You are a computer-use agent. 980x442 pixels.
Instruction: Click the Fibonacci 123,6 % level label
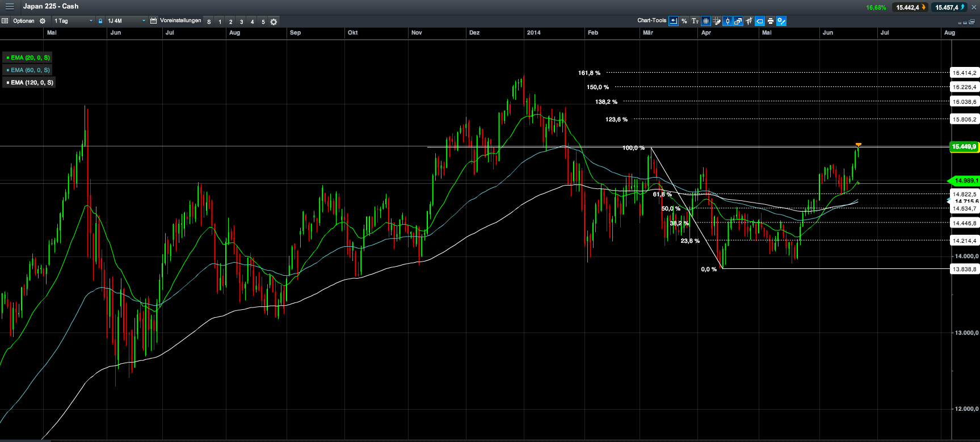coord(616,119)
